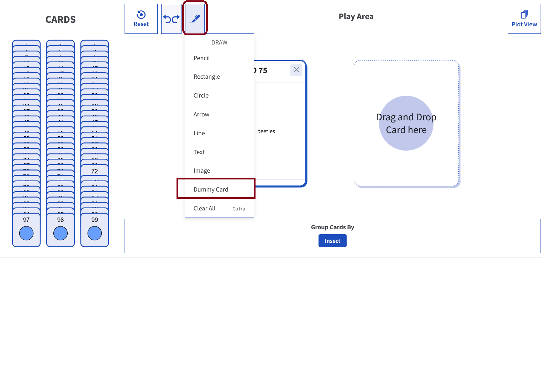Choose the Rectangle drawing option

click(x=206, y=77)
